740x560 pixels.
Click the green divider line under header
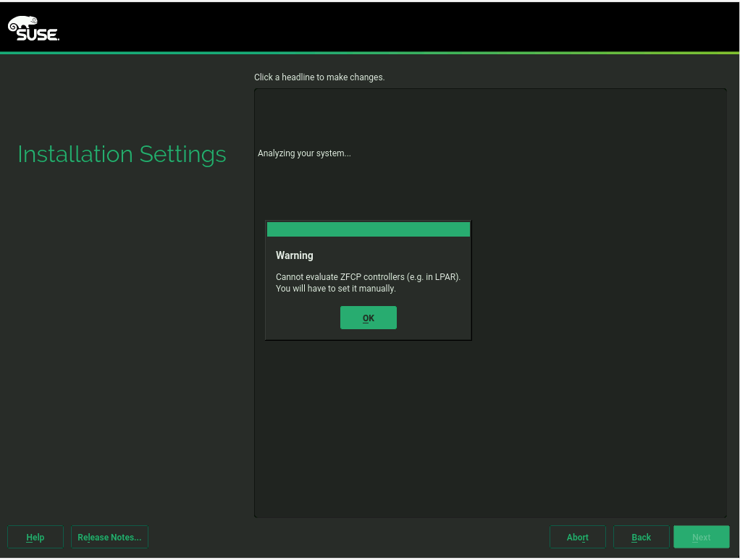click(369, 53)
